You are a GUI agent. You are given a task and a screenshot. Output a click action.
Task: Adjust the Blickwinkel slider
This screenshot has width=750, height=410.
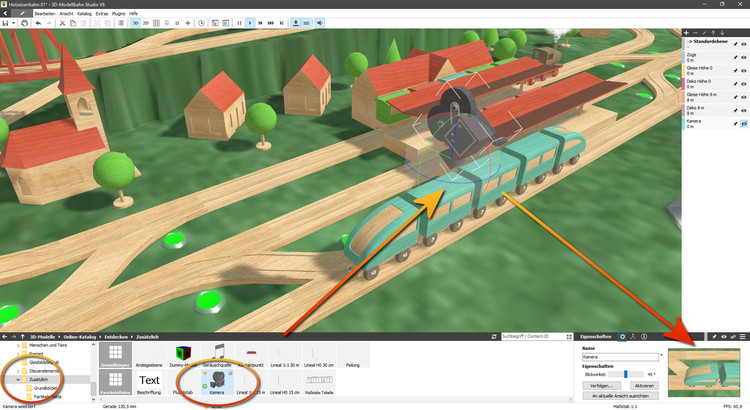point(626,374)
